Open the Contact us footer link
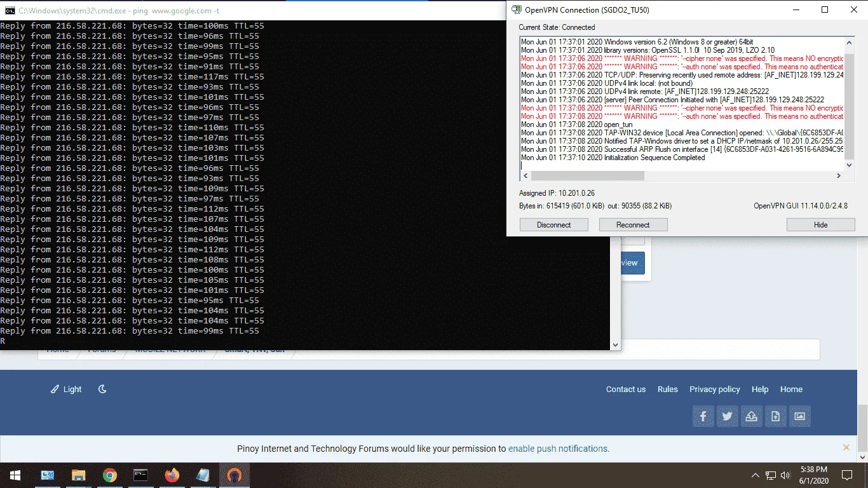The height and width of the screenshot is (488, 868). [626, 389]
